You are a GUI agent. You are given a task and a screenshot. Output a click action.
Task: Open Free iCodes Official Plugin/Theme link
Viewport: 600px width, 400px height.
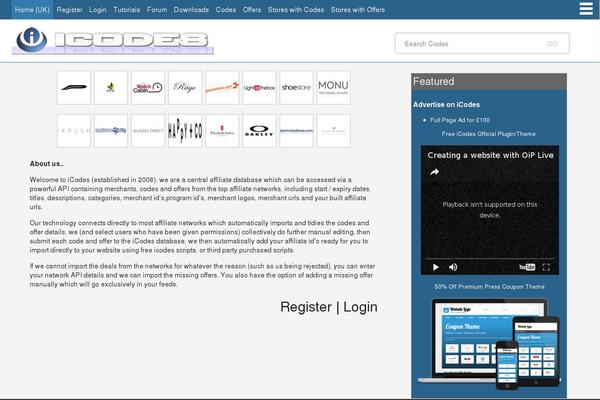489,134
